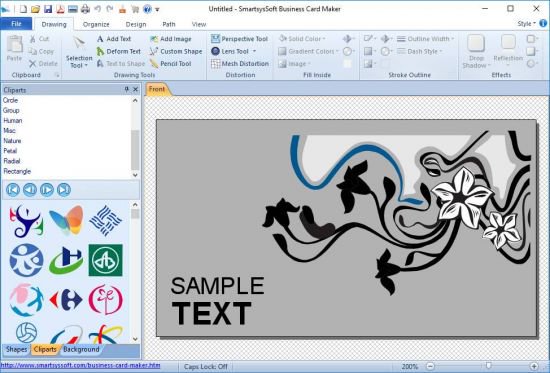Click Add Image in Drawing Tools
This screenshot has height=373, width=550.
pos(170,39)
